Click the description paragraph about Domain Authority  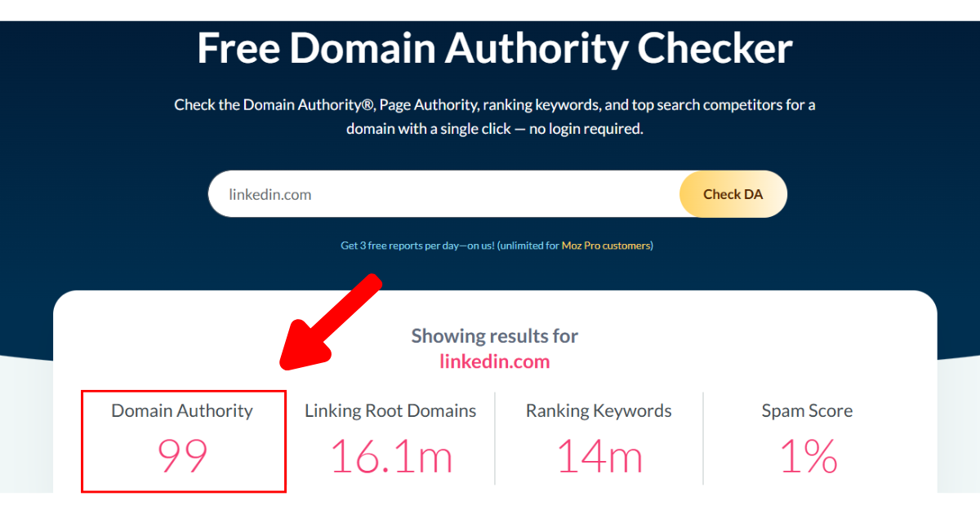495,117
